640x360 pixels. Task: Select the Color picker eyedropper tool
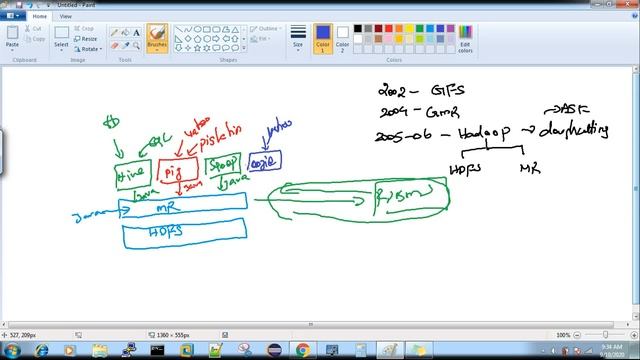[x=125, y=45]
